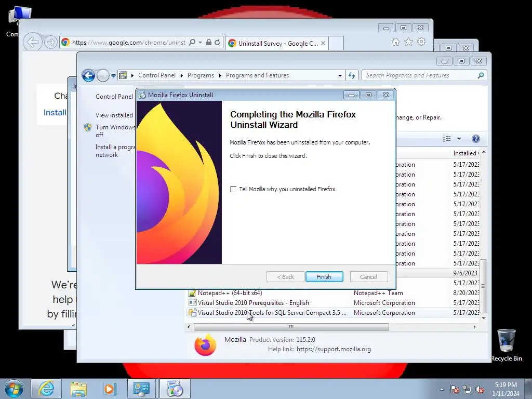The width and height of the screenshot is (532, 399).
Task: Click back arrow in Programs and Features
Action: (x=88, y=75)
